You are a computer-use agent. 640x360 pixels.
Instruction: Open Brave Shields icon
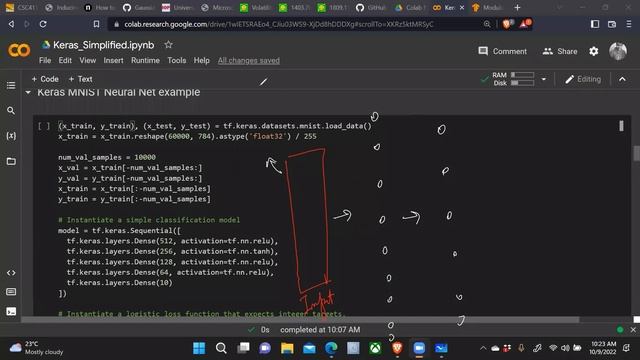click(507, 24)
